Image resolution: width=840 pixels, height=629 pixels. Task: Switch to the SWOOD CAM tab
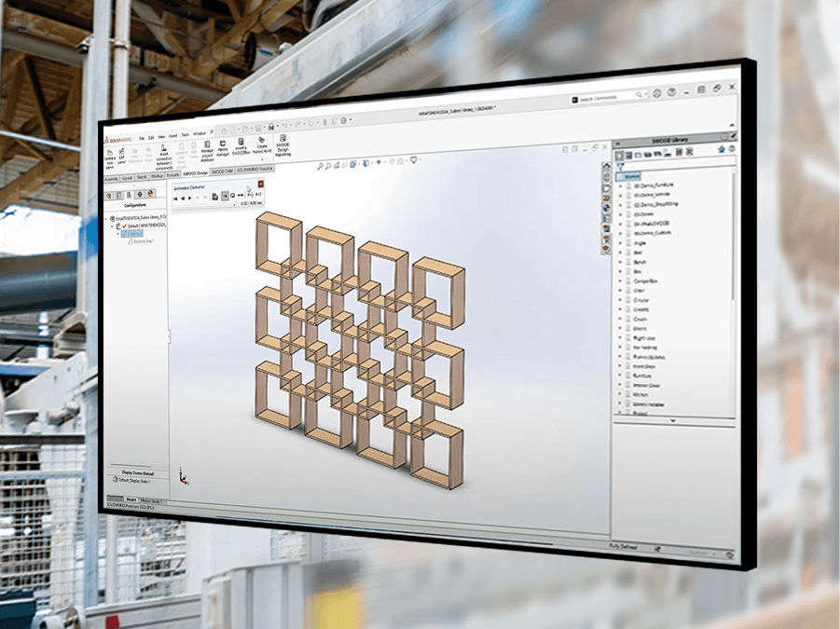click(x=222, y=172)
